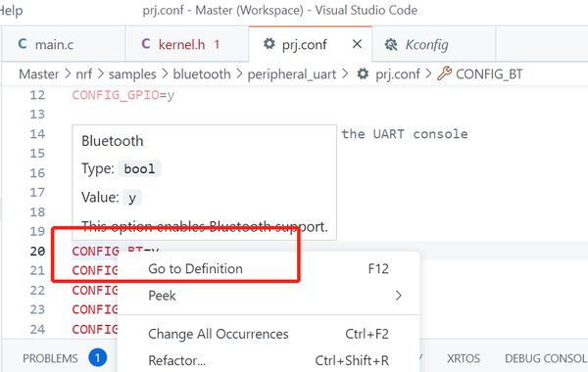The width and height of the screenshot is (588, 372).
Task: Click the gear icon in breadcrumb before prj.conf
Action: tap(363, 73)
